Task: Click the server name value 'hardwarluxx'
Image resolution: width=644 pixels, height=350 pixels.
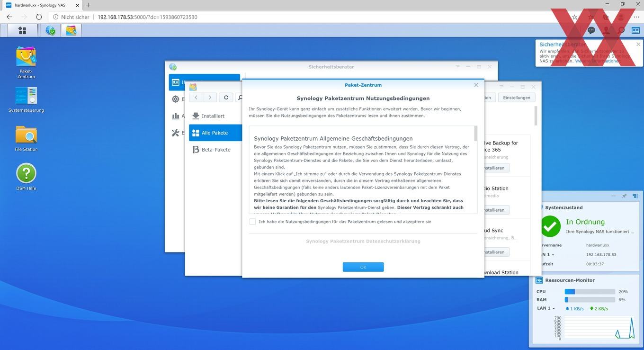Action: click(598, 245)
